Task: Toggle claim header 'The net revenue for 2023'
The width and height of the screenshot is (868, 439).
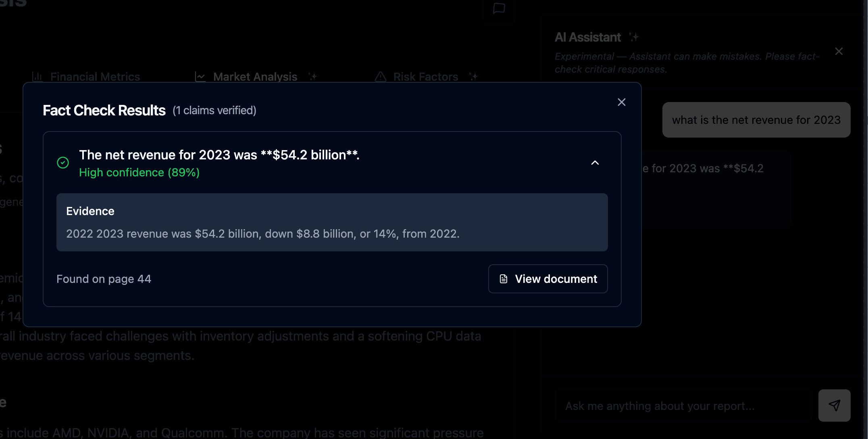Action: [x=332, y=163]
